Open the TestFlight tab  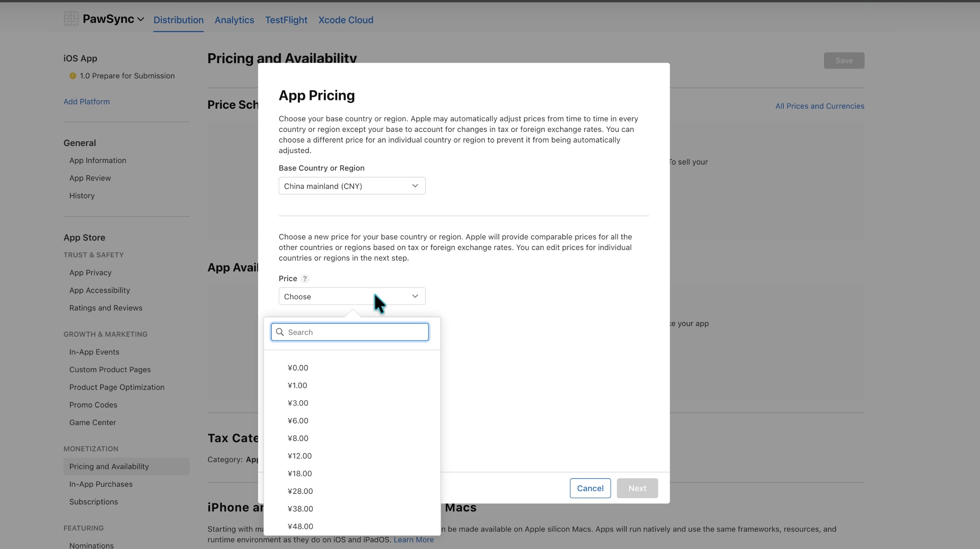(286, 20)
